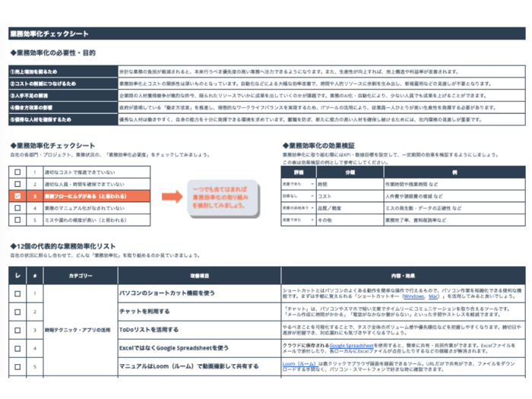Check the box beside マニュアルはLoom row

pyautogui.click(x=17, y=367)
